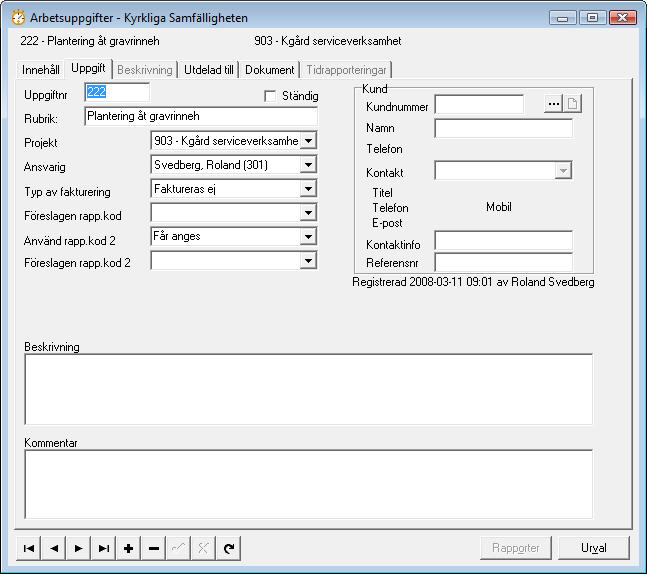Open the Typ av fakturering dropdown
The height and width of the screenshot is (574, 647).
click(x=308, y=189)
